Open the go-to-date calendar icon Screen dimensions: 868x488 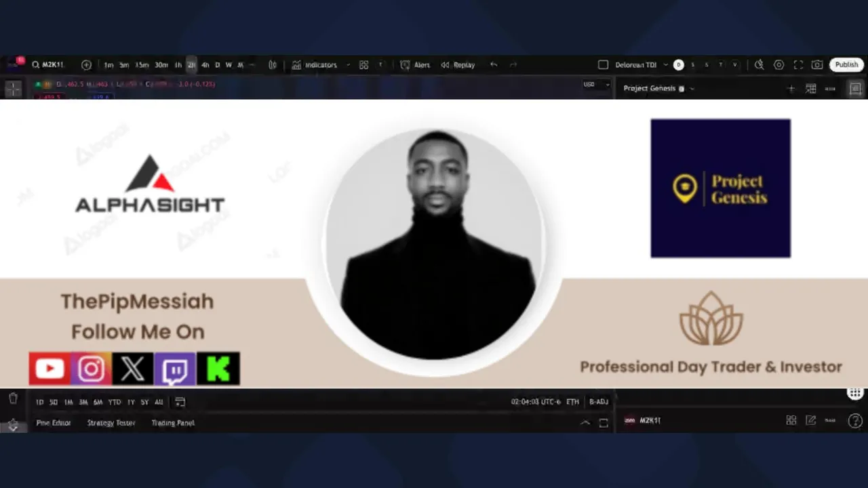click(180, 402)
